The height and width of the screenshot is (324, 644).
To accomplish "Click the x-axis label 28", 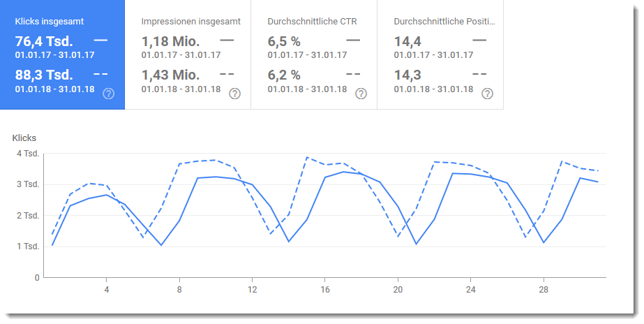I will 544,290.
